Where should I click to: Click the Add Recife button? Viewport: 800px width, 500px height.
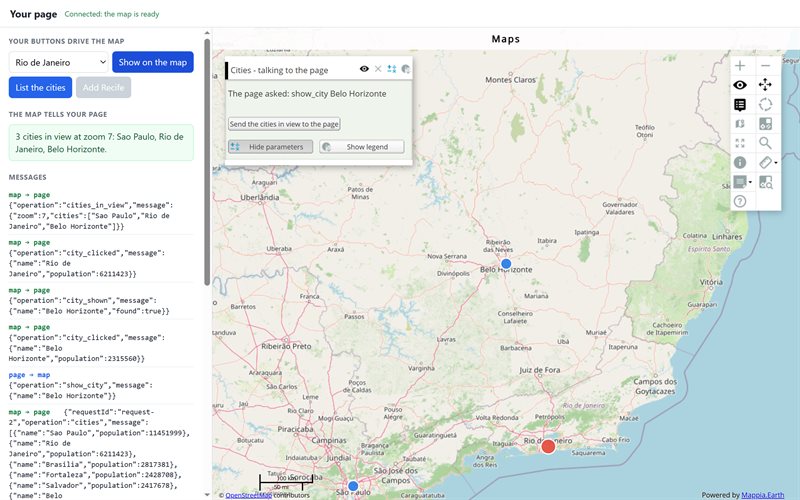(x=104, y=88)
